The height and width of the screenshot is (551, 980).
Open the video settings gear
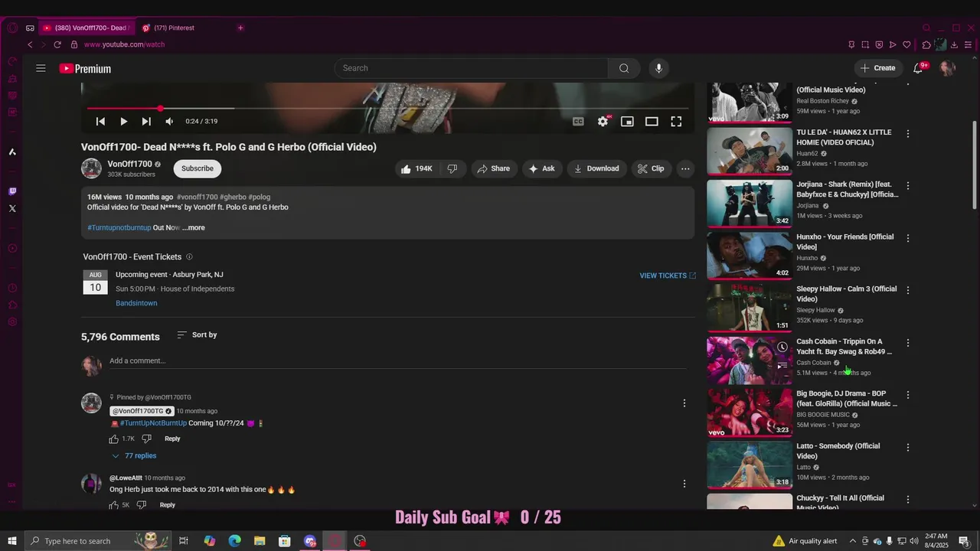click(603, 122)
